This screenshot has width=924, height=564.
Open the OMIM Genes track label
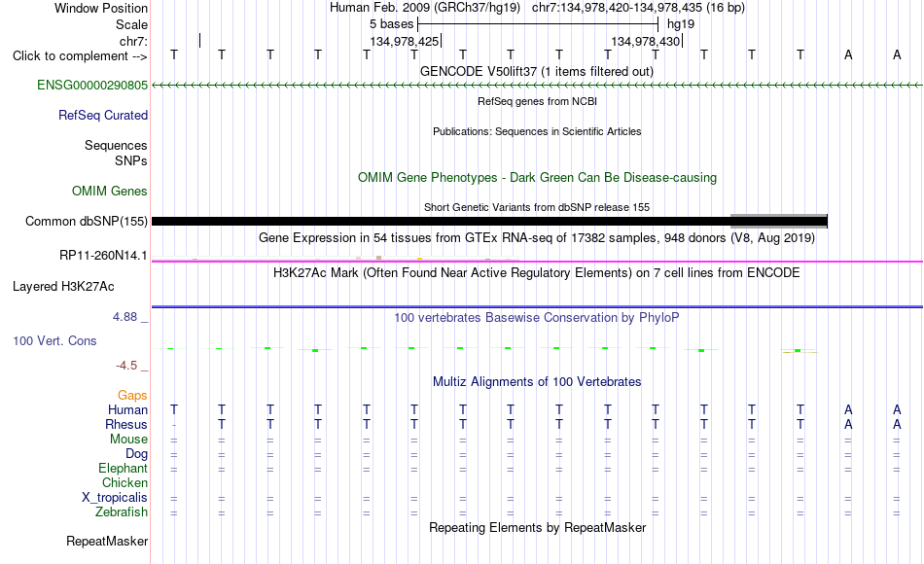[110, 192]
